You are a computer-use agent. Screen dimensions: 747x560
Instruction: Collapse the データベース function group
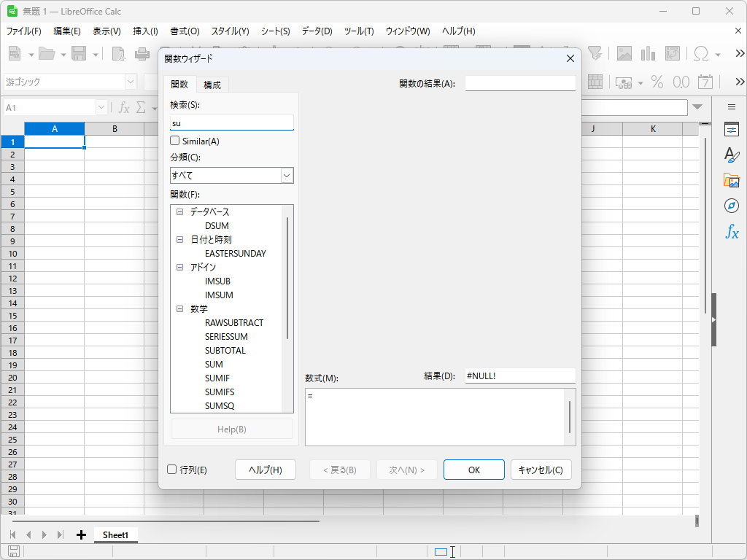(179, 211)
